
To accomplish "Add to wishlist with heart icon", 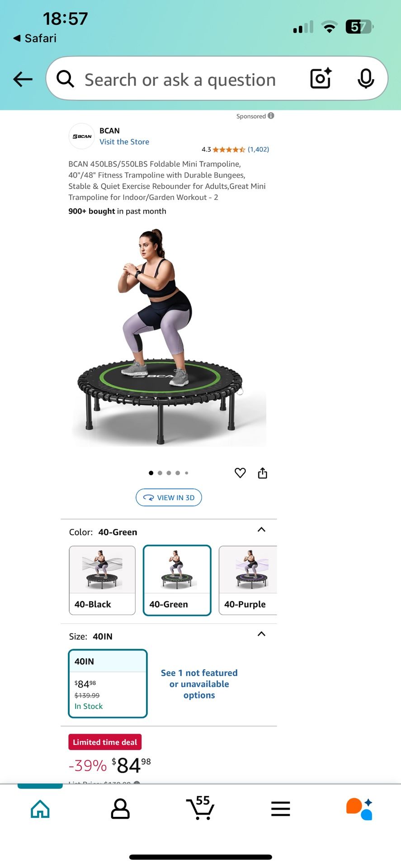I will [240, 473].
